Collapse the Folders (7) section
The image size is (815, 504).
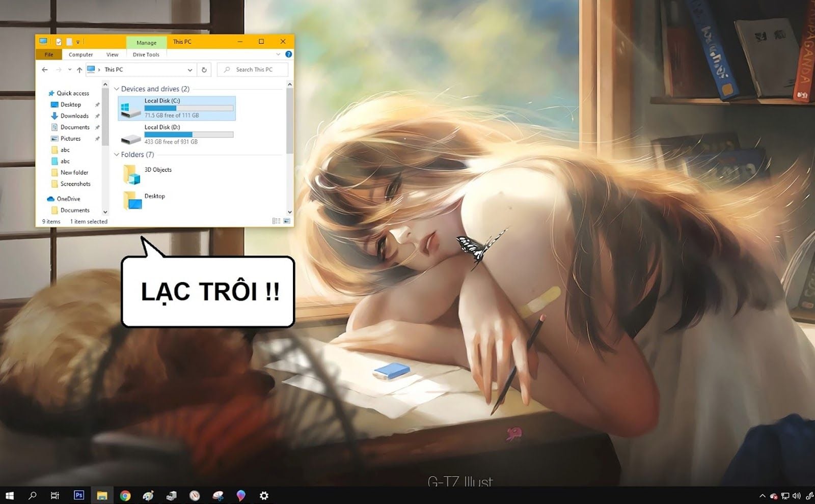(116, 155)
